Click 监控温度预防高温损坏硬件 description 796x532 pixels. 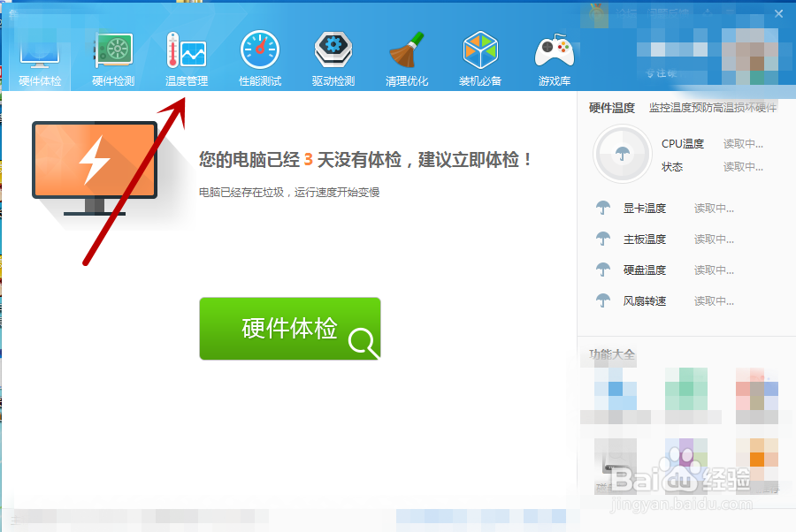[x=713, y=108]
